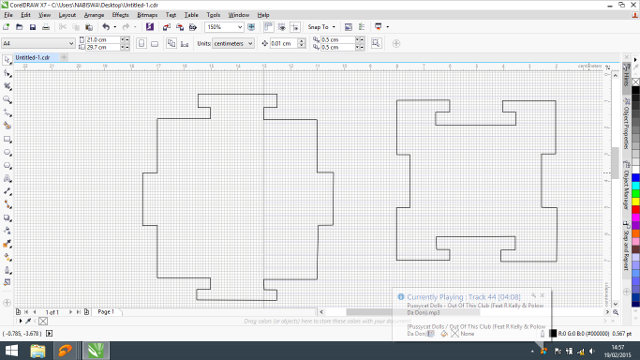Select the Artistic Media tool
The image size is (640, 360).
tap(7, 126)
